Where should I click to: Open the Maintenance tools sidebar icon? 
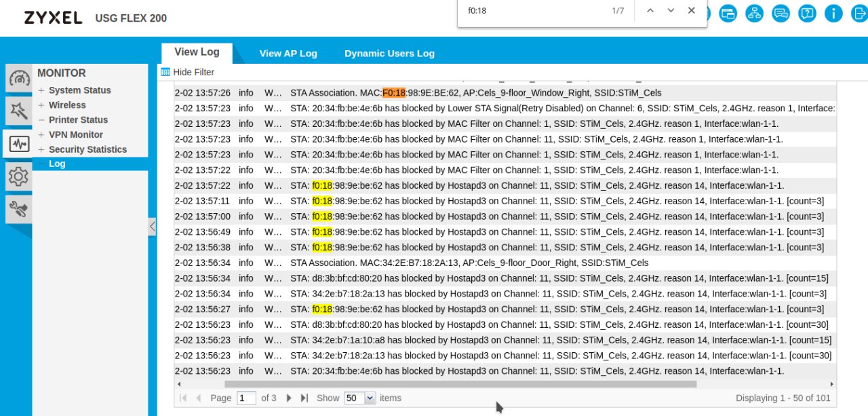tap(18, 210)
